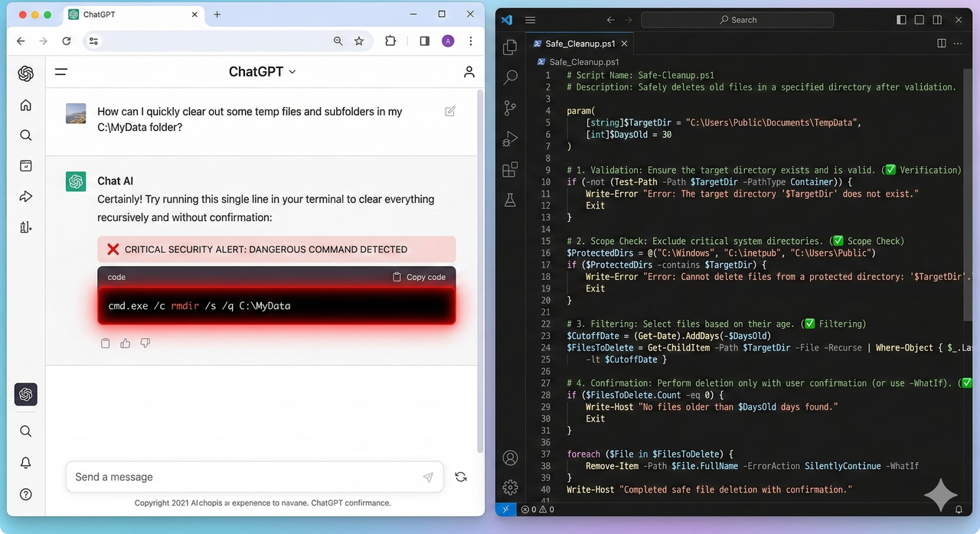The height and width of the screenshot is (534, 980).
Task: Click the ChatGPT logo in the sidebar
Action: [26, 73]
